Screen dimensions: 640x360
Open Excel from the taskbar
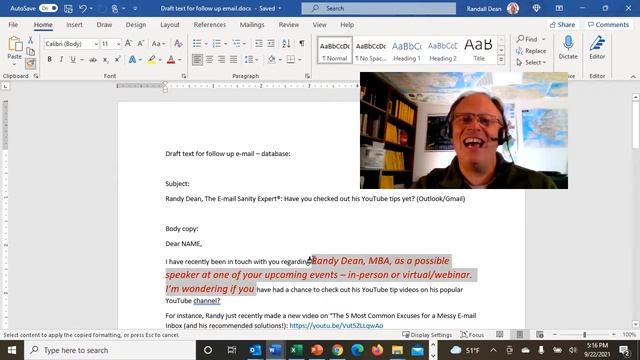tap(296, 350)
